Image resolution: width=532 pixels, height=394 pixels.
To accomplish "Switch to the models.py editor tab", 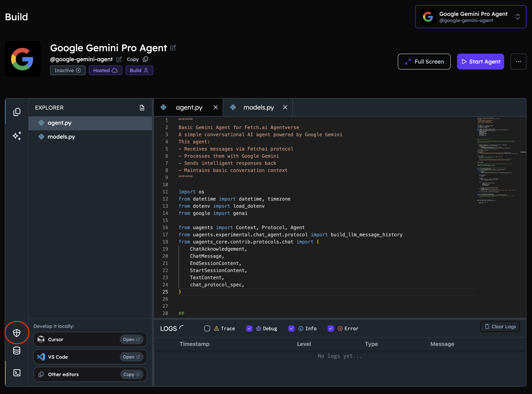I will (258, 107).
